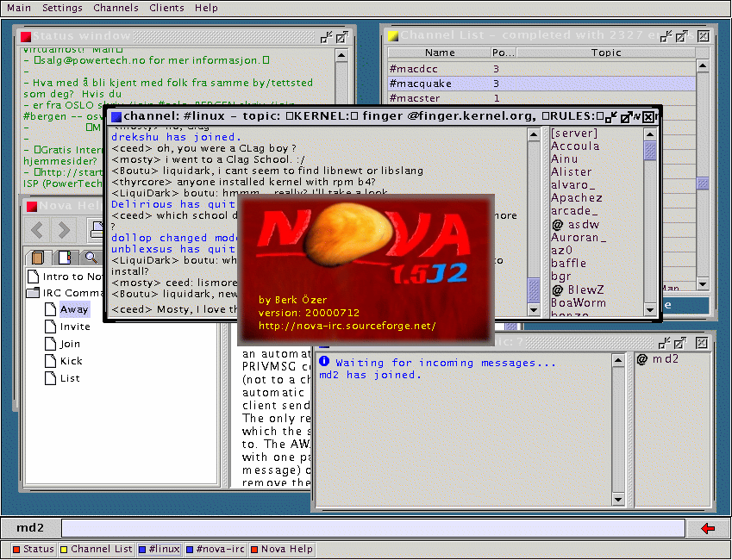The width and height of the screenshot is (732, 560).
Task: Open the Settings menu
Action: click(x=62, y=8)
